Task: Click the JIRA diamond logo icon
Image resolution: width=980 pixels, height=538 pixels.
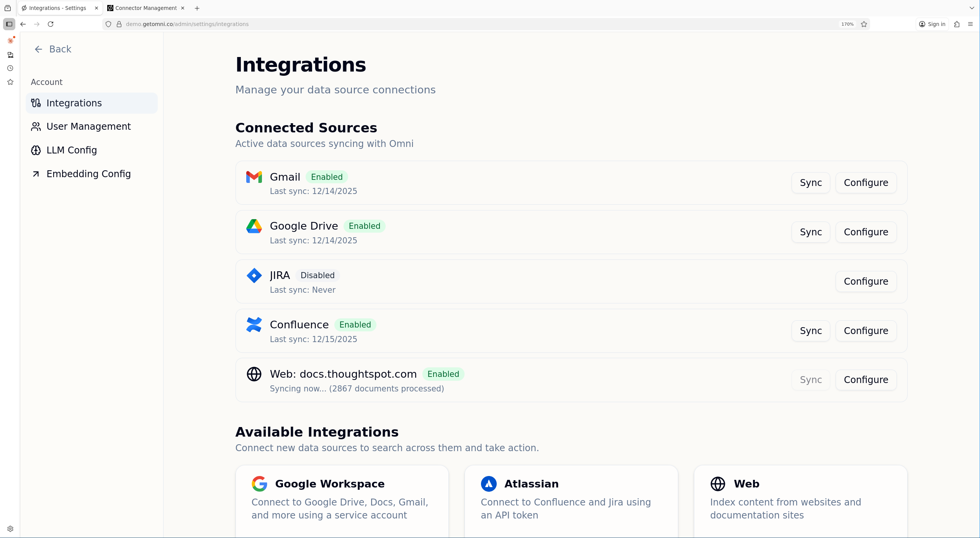Action: (254, 276)
